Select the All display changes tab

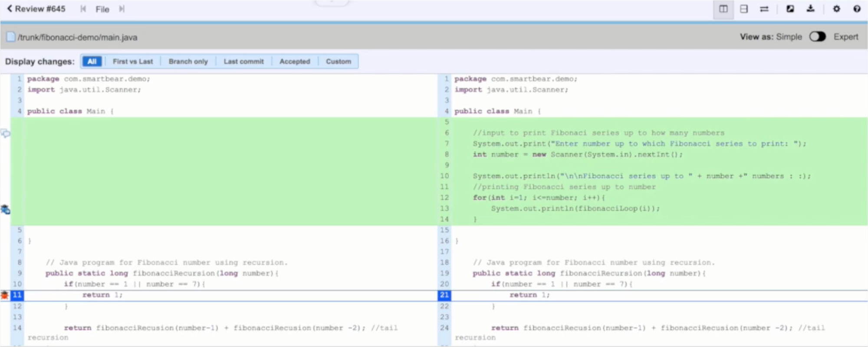click(x=92, y=61)
